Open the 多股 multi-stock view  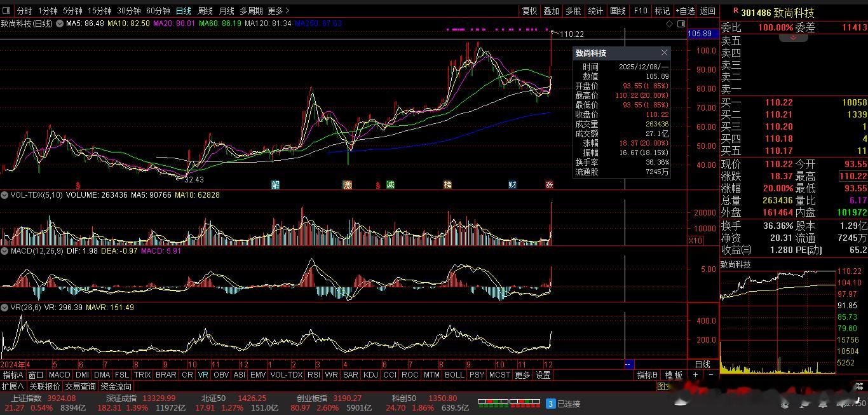point(573,11)
